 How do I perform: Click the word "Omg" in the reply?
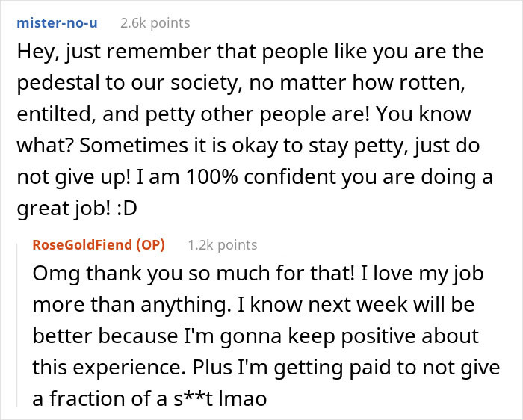pyautogui.click(x=54, y=274)
